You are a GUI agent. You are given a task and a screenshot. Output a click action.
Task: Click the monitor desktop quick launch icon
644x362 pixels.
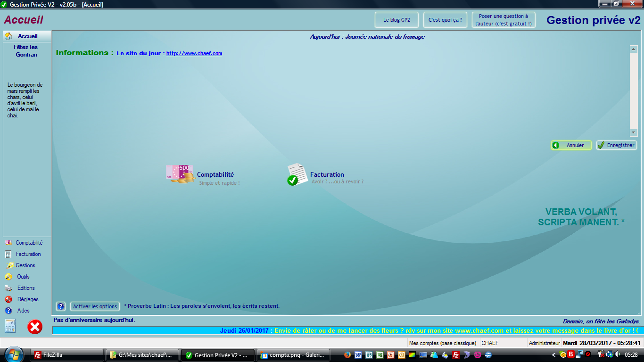pos(423,355)
